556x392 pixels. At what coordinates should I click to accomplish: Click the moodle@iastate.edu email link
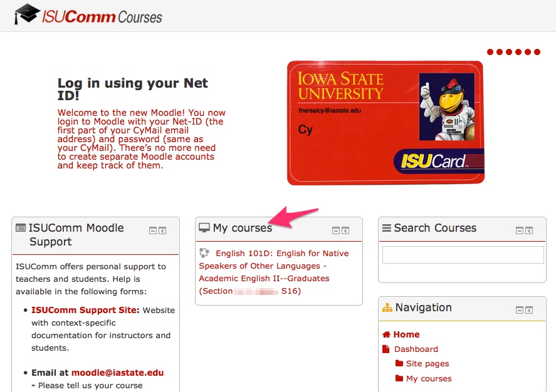pos(117,373)
